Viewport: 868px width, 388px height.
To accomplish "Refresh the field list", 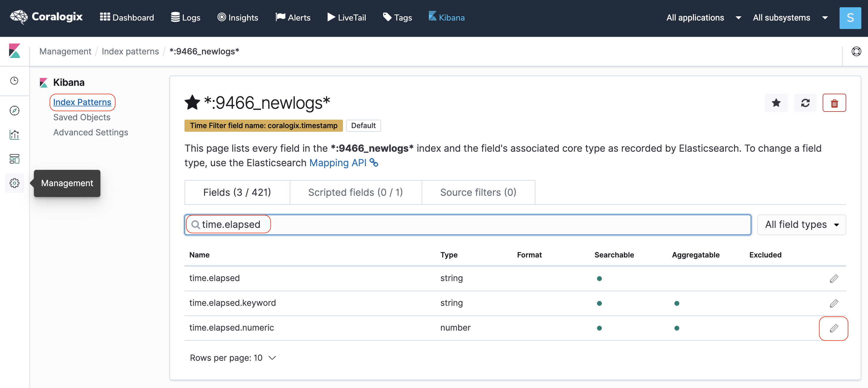I will 805,103.
